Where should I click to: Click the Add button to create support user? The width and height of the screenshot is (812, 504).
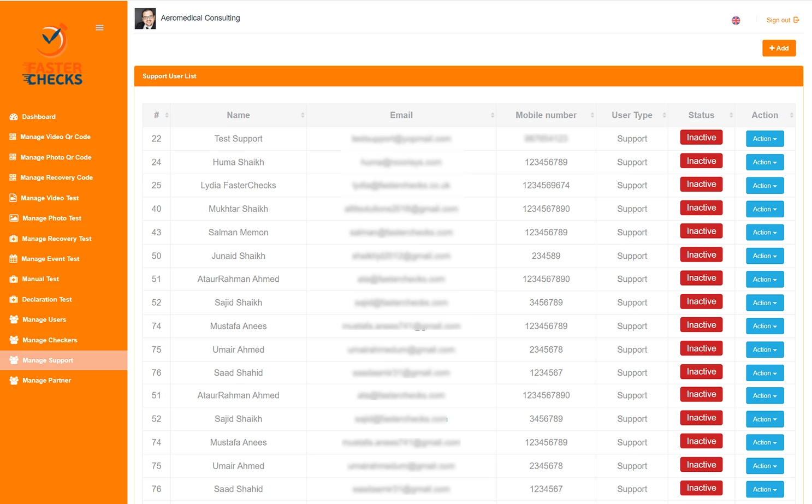779,48
